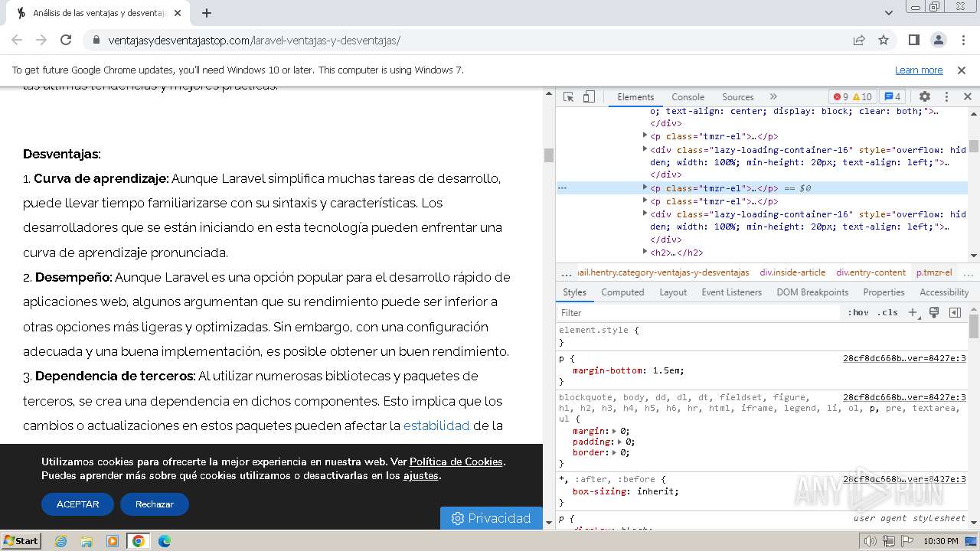Launch Internet Explorer from the taskbar
Screen dimensions: 980x551
(60, 541)
